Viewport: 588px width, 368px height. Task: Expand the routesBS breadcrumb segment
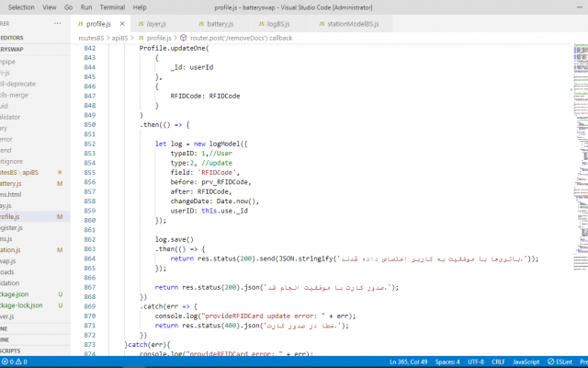pos(91,38)
